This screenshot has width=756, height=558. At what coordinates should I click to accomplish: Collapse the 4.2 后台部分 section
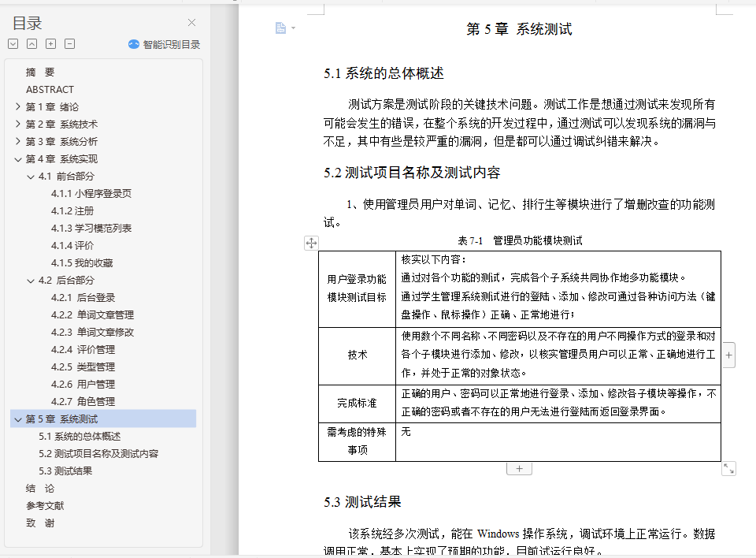[x=31, y=281]
